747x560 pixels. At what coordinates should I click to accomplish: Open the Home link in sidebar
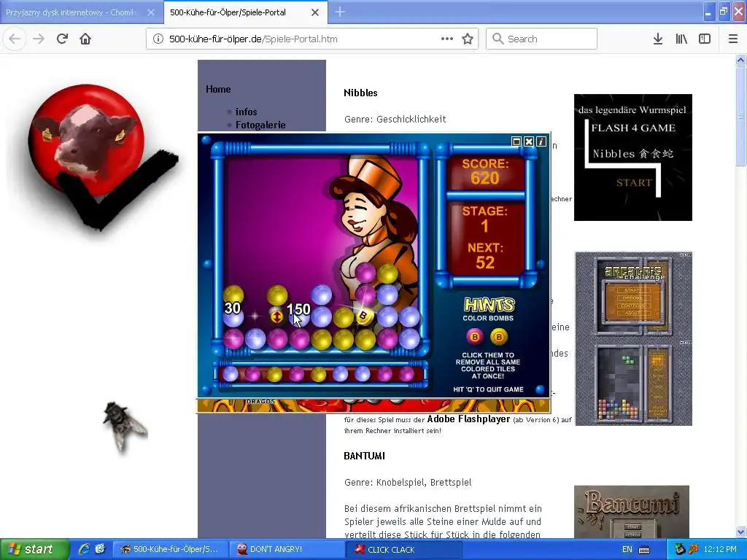pyautogui.click(x=218, y=89)
